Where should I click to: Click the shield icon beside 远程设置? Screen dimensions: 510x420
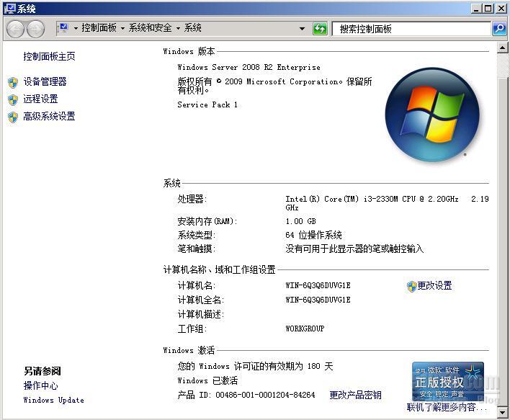13,100
